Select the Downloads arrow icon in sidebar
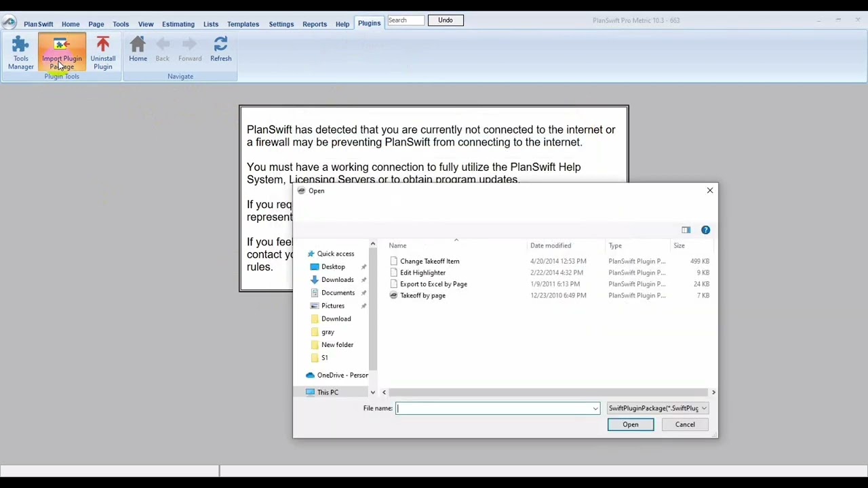The image size is (868, 488). pyautogui.click(x=315, y=279)
